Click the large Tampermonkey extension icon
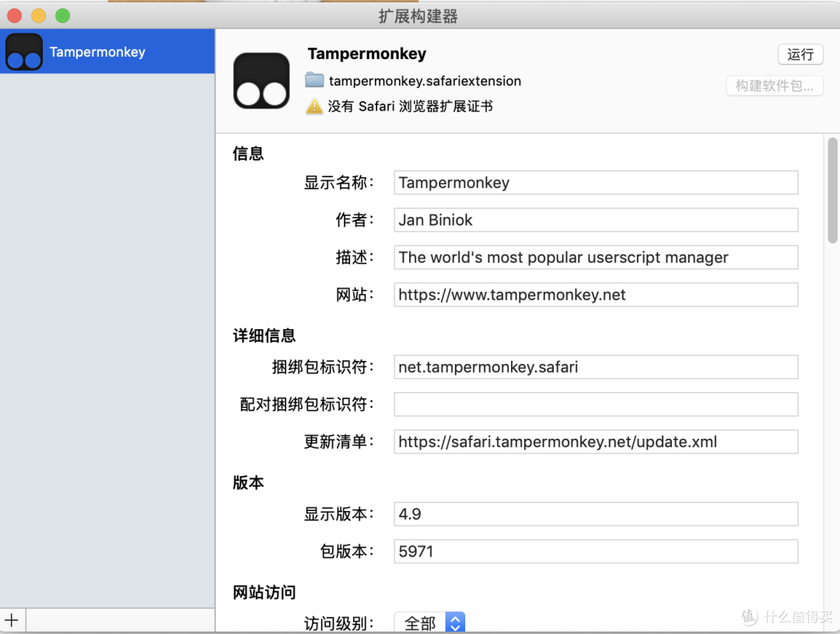Viewport: 840px width, 634px height. 261,80
